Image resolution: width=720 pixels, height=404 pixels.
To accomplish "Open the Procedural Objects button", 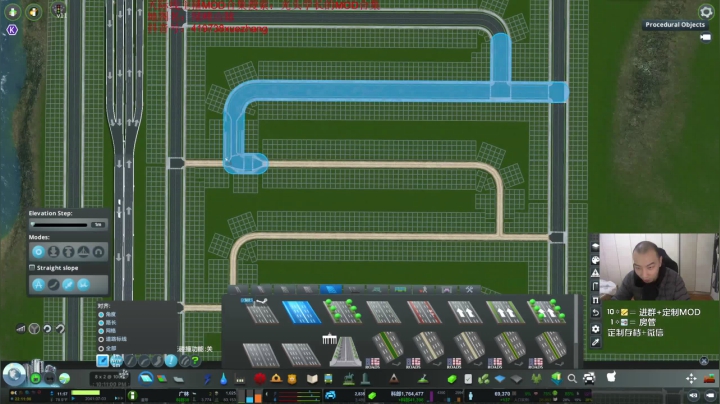I will [675, 24].
